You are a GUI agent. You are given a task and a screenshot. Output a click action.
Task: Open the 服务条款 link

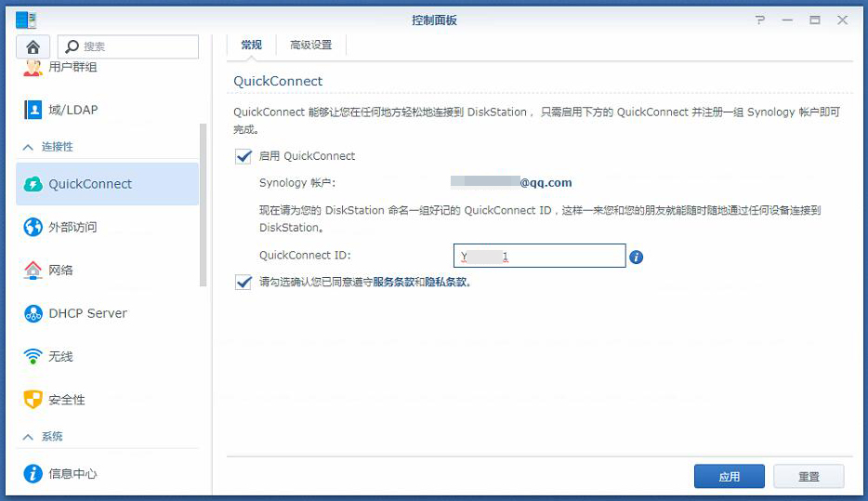pos(393,283)
